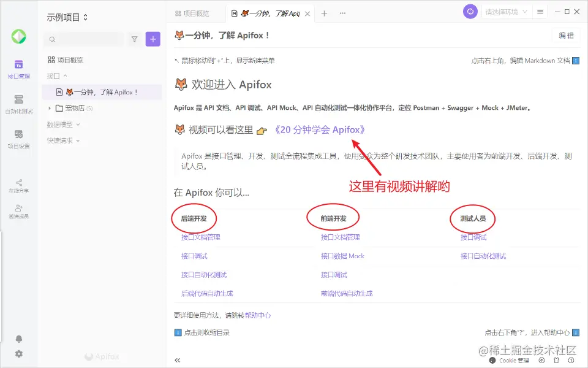Open the filter icon beside the search box

tap(134, 39)
